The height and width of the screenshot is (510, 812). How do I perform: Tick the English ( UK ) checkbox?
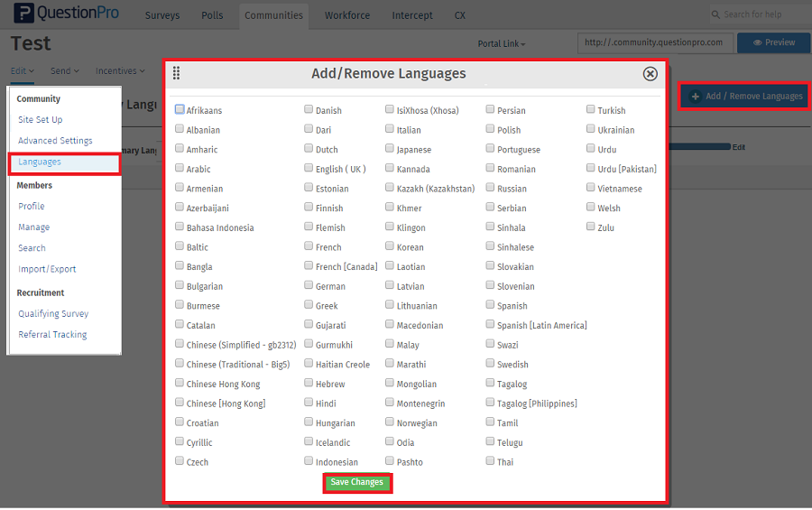[x=309, y=168]
